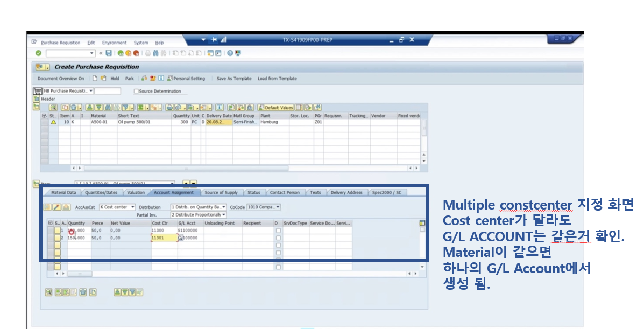Click the yellow Exit icon
The height and width of the screenshot is (335, 644).
tap(128, 53)
